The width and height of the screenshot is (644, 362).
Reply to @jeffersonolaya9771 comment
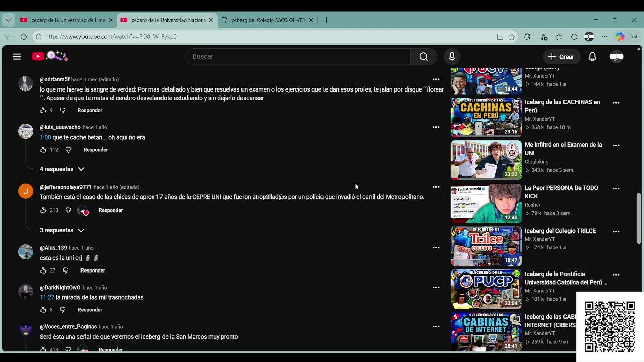(x=110, y=210)
